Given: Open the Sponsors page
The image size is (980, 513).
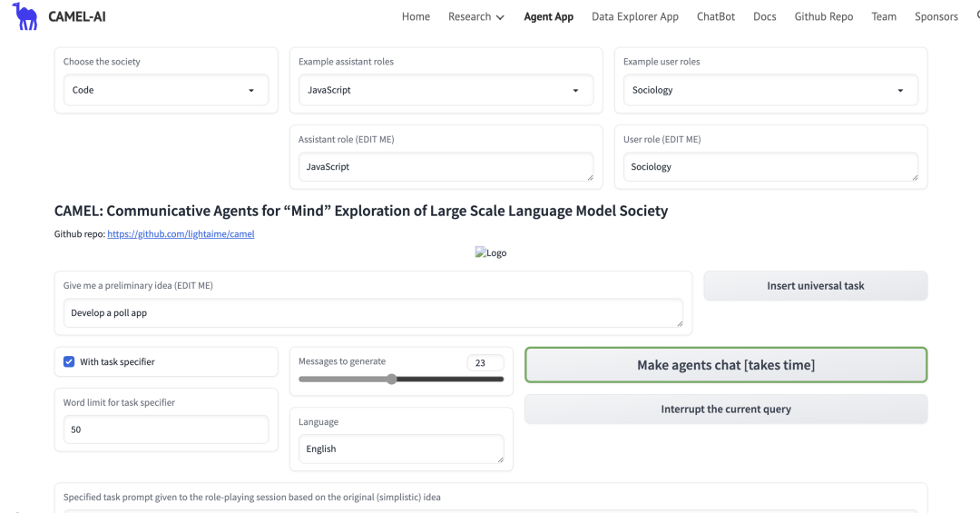Looking at the screenshot, I should 936,17.
